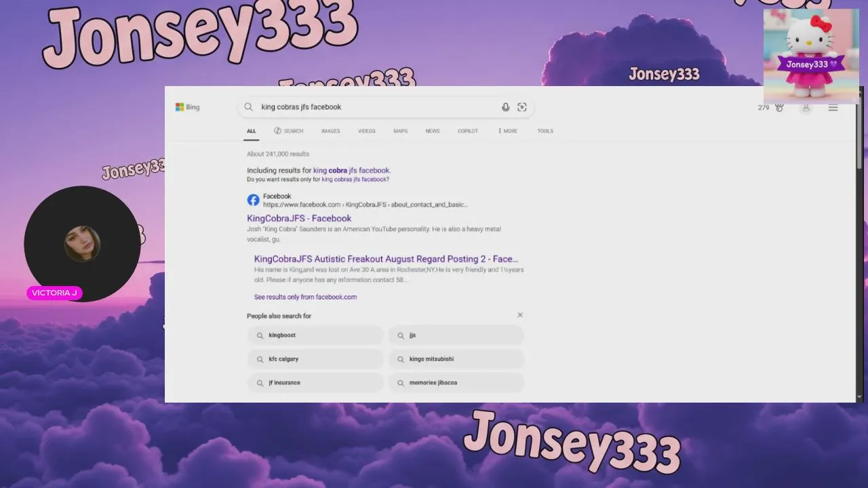Viewport: 868px width, 488px height.
Task: Start voice search with microphone icon
Action: [x=505, y=107]
